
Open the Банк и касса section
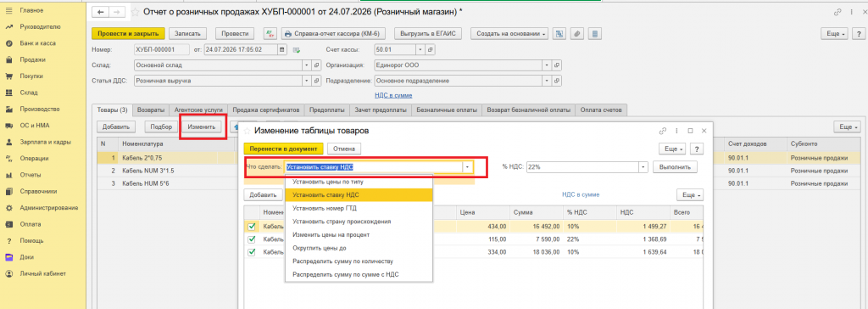[x=37, y=43]
